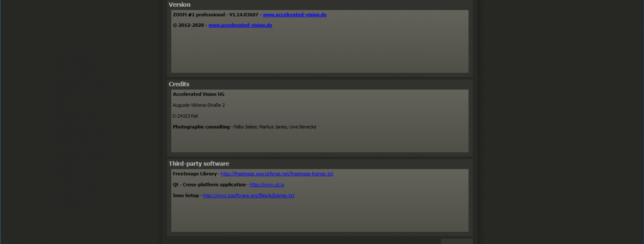644x244 pixels.
Task: Click the Photographic consulting label
Action: point(201,127)
